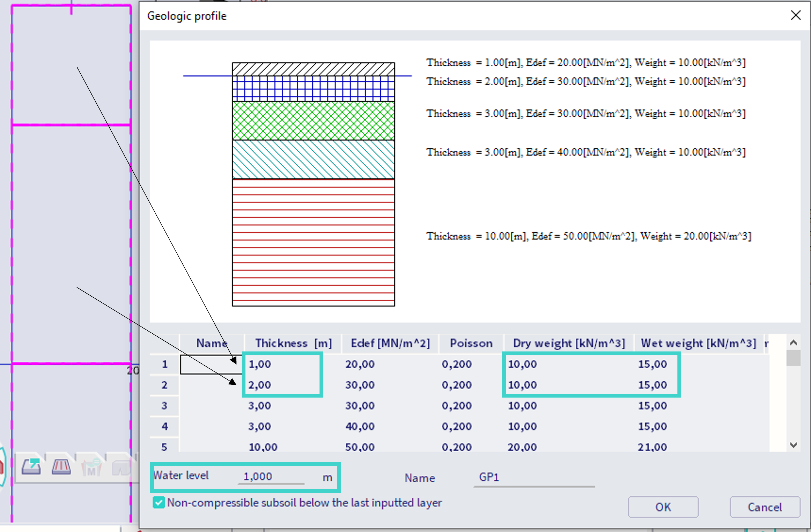Close the Geologic profile window
Screen dimensions: 811x532
(x=796, y=15)
